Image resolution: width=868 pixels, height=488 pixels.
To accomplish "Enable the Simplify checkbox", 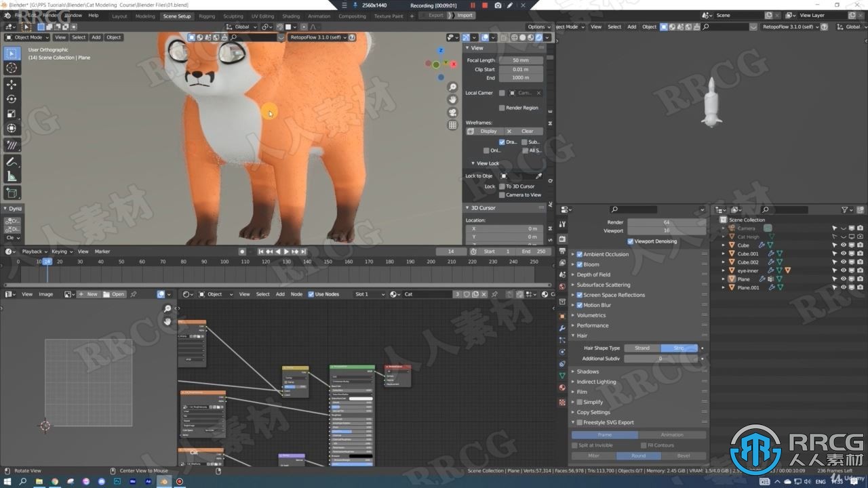I will 579,402.
